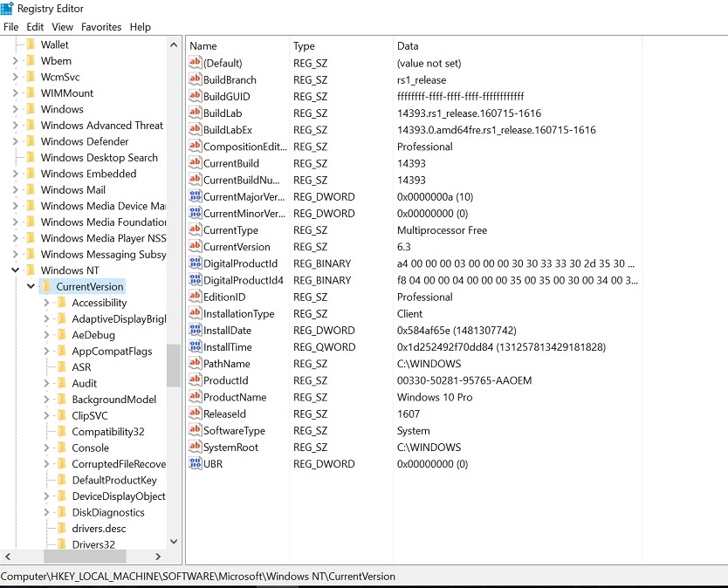This screenshot has height=588, width=728.
Task: Click the tree scroll down arrow
Action: 174,542
